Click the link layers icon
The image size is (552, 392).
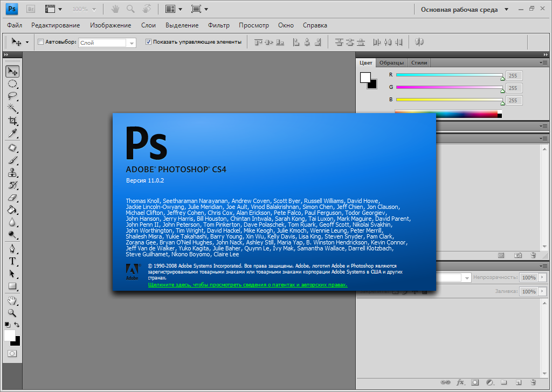pyautogui.click(x=445, y=382)
